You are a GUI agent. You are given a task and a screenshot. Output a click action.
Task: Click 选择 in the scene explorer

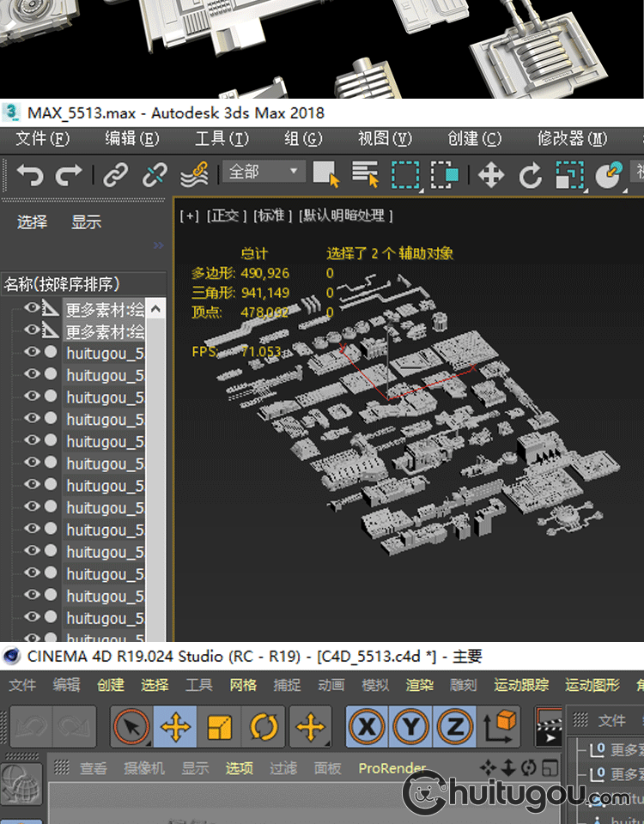coord(33,222)
